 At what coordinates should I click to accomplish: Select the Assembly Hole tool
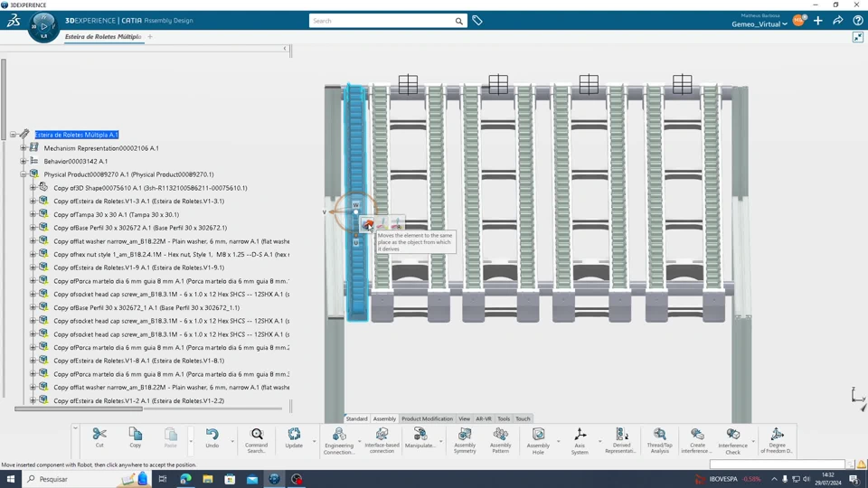pyautogui.click(x=538, y=441)
